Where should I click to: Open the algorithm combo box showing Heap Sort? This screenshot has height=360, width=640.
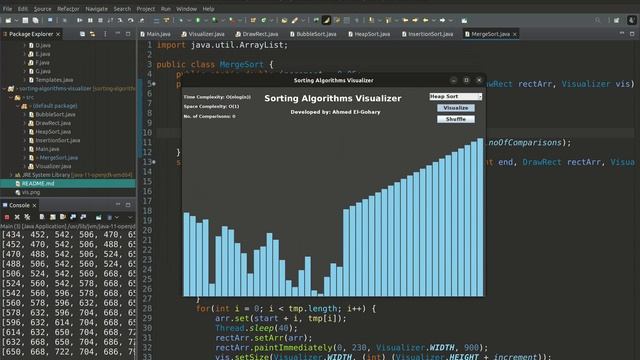pyautogui.click(x=456, y=96)
